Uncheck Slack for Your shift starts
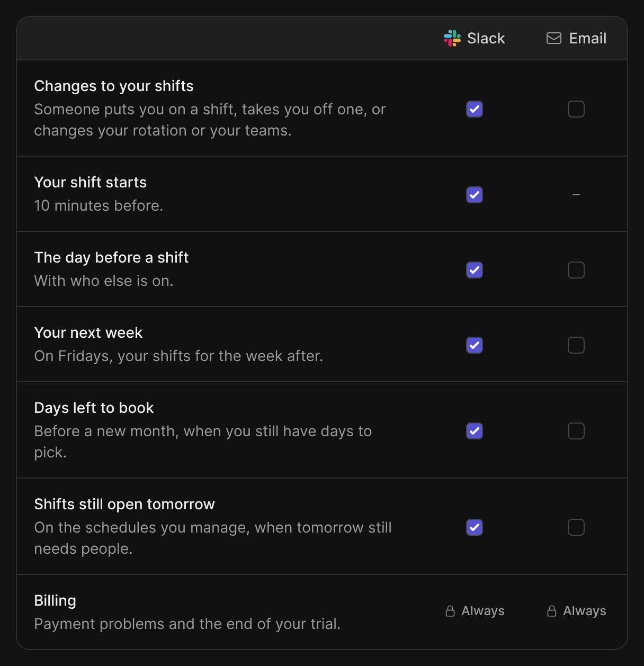Screen dimensions: 644x666 (475, 195)
